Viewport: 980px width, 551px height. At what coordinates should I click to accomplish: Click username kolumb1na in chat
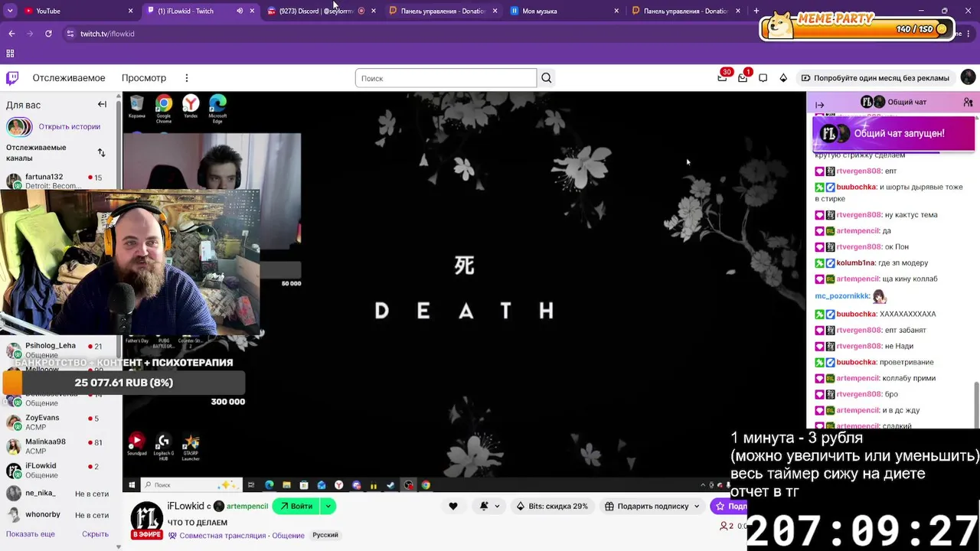click(857, 262)
